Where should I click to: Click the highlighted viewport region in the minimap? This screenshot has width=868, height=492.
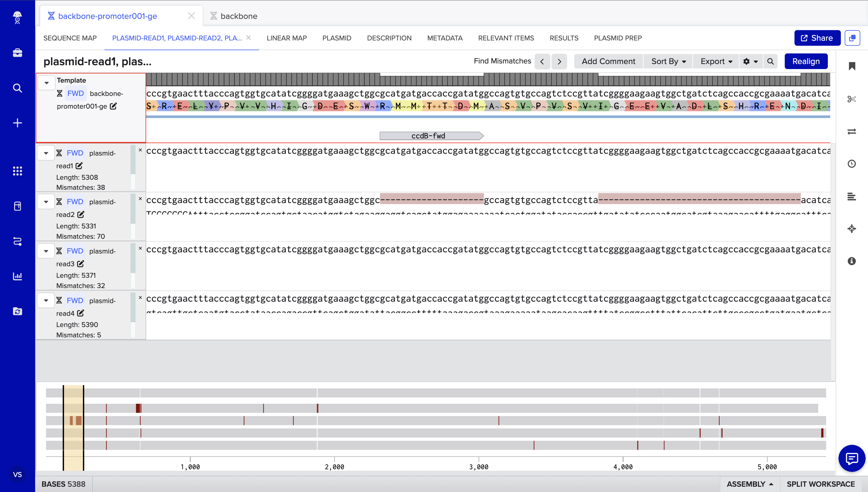click(x=73, y=427)
